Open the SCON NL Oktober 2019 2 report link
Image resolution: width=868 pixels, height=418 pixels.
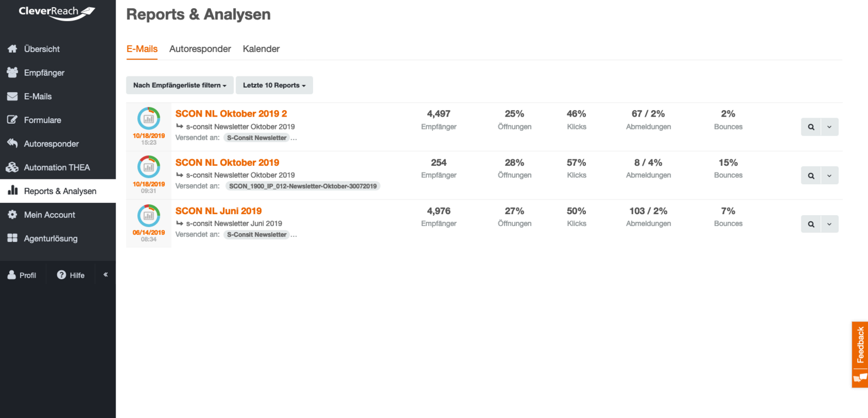click(231, 114)
